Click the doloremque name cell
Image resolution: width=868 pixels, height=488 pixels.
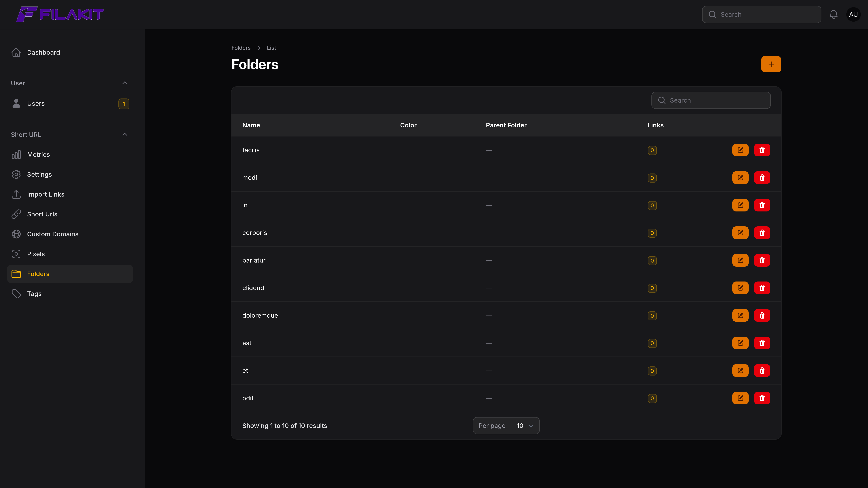click(x=260, y=316)
